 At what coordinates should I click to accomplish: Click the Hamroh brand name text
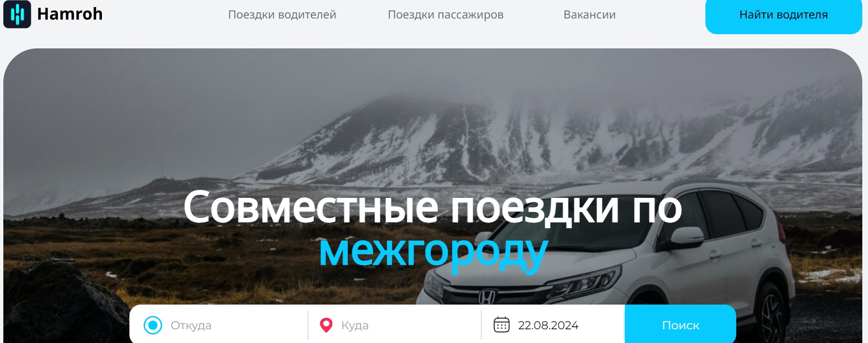click(70, 14)
